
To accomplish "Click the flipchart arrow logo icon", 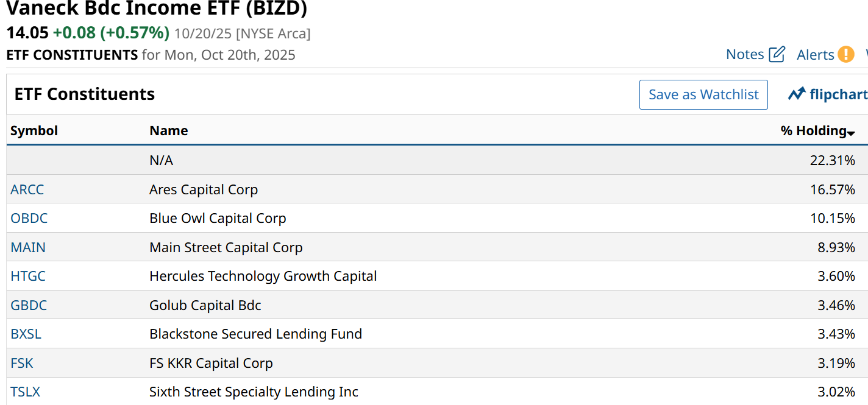I will point(797,94).
